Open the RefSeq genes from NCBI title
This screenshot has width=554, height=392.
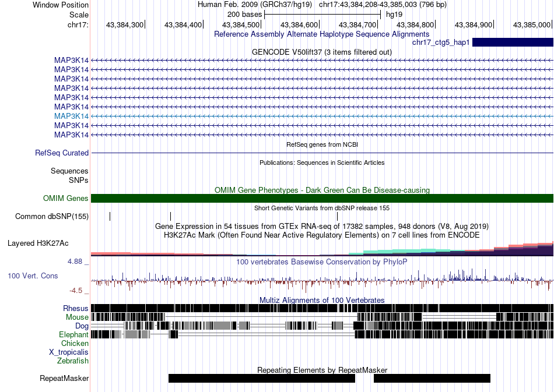[x=322, y=144]
